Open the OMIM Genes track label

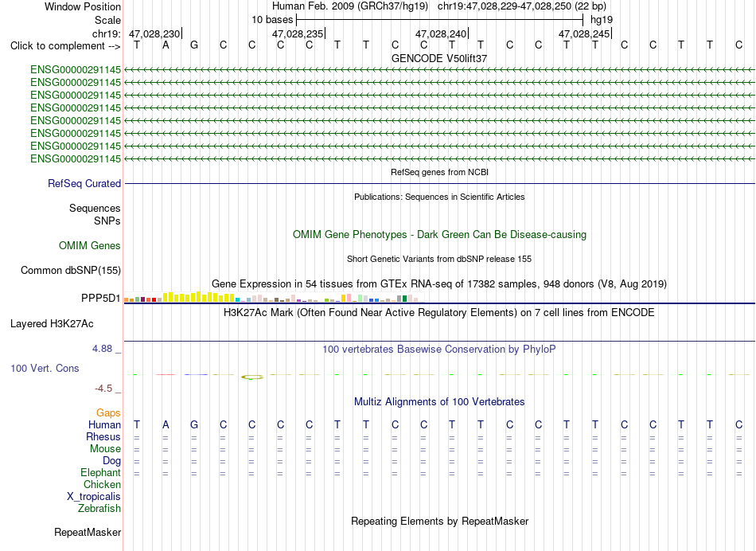pyautogui.click(x=90, y=245)
